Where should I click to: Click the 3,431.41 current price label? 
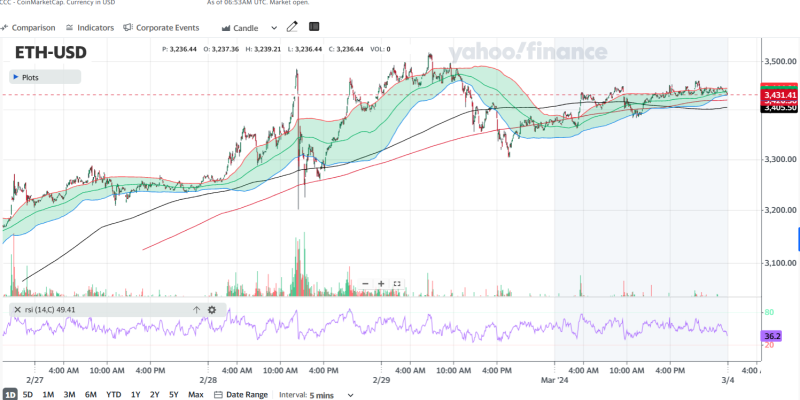click(779, 95)
